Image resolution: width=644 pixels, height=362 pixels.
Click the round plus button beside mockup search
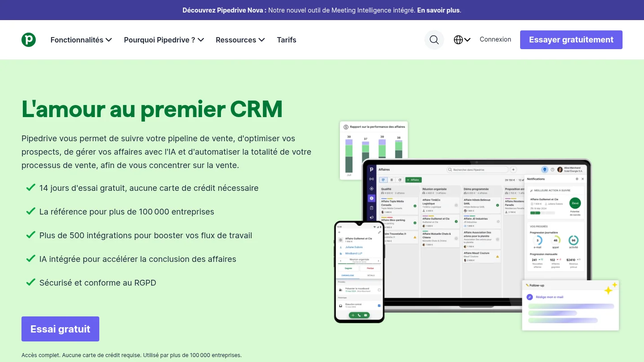[x=513, y=170]
